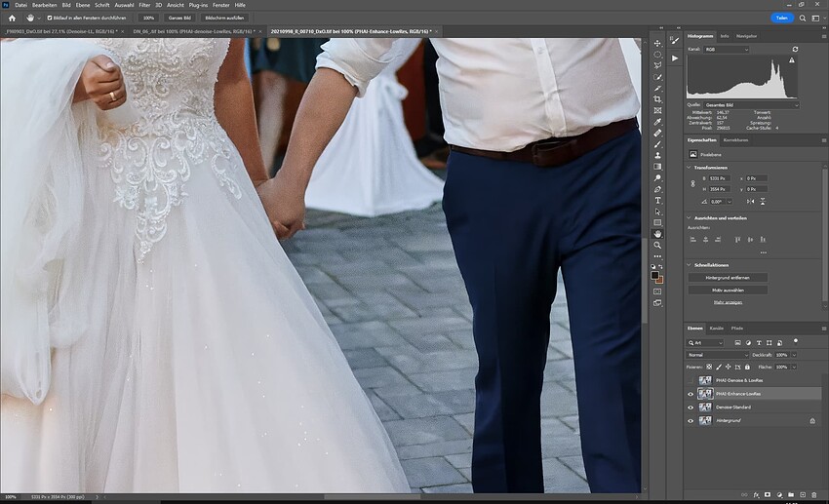Select the Zoom tool in toolbar
Viewport: 829px width, 504px height.
(658, 245)
